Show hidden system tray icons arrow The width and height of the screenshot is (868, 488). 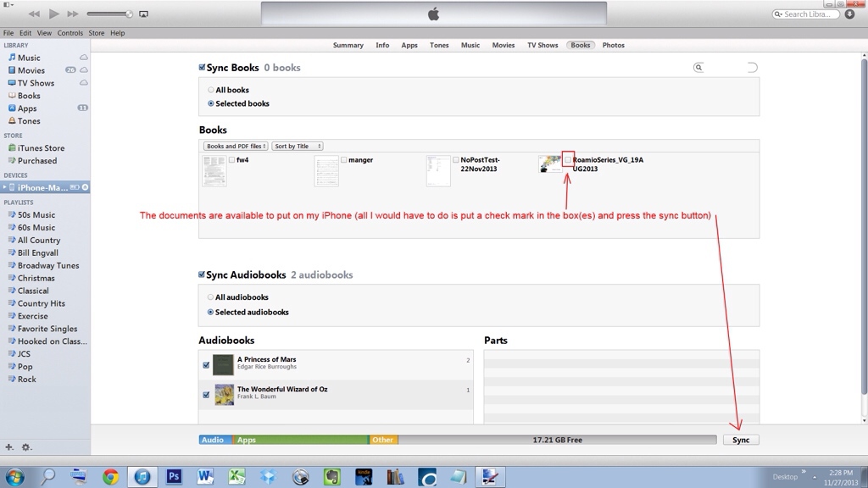tap(815, 477)
